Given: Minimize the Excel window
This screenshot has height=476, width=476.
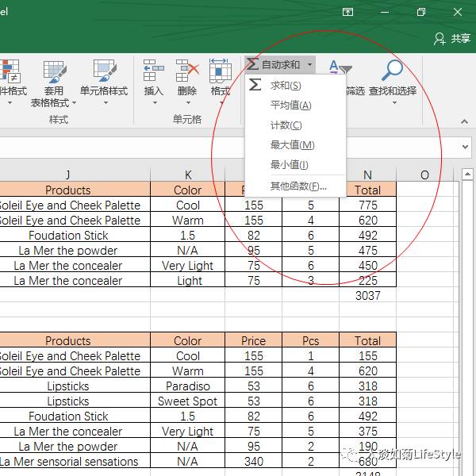Looking at the screenshot, I should click(385, 12).
